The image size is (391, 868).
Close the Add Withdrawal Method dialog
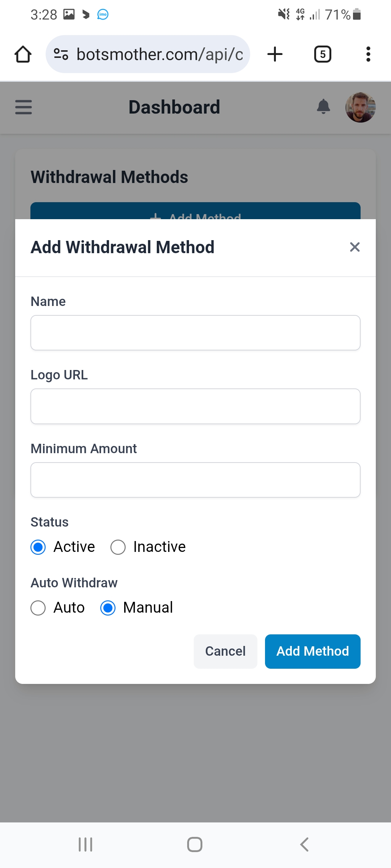pos(354,247)
